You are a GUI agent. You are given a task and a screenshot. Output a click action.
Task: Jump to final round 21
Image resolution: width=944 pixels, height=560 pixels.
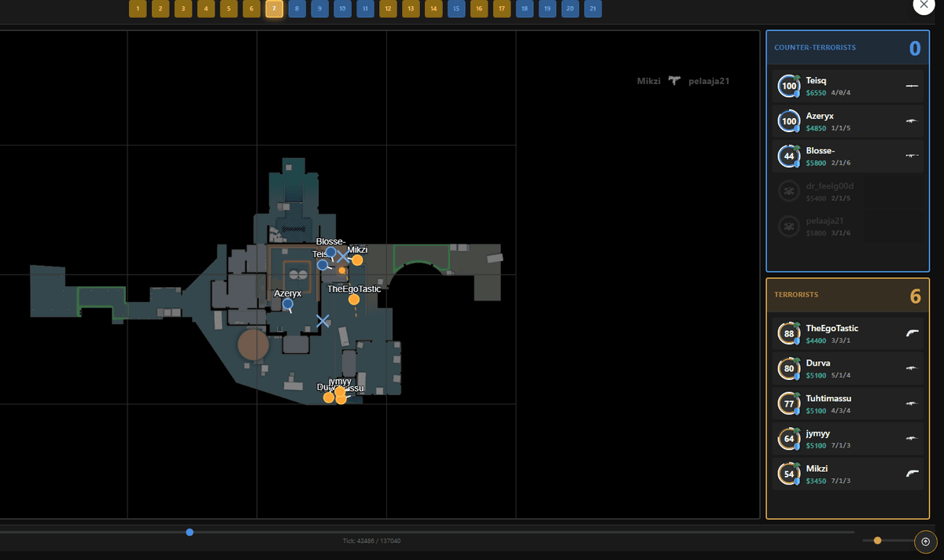(593, 9)
